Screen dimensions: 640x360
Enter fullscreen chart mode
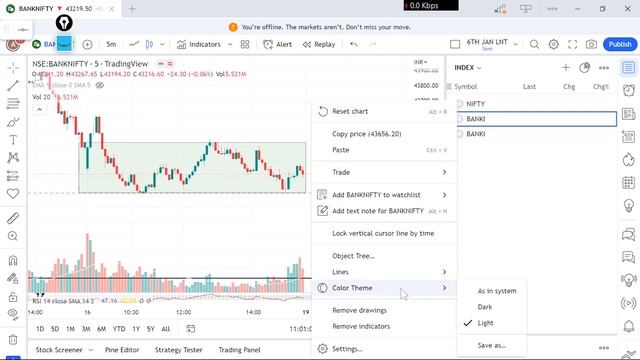(573, 44)
